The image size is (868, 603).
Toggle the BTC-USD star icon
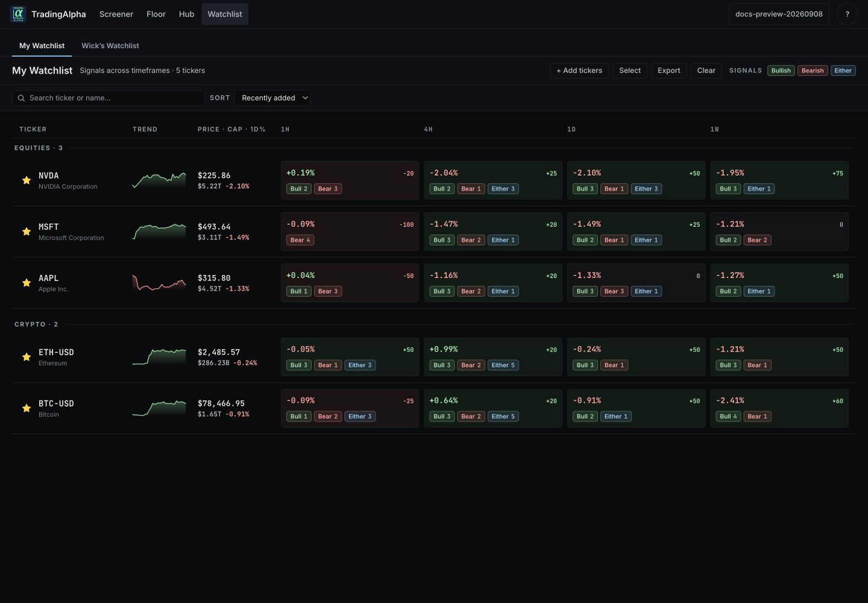click(27, 408)
